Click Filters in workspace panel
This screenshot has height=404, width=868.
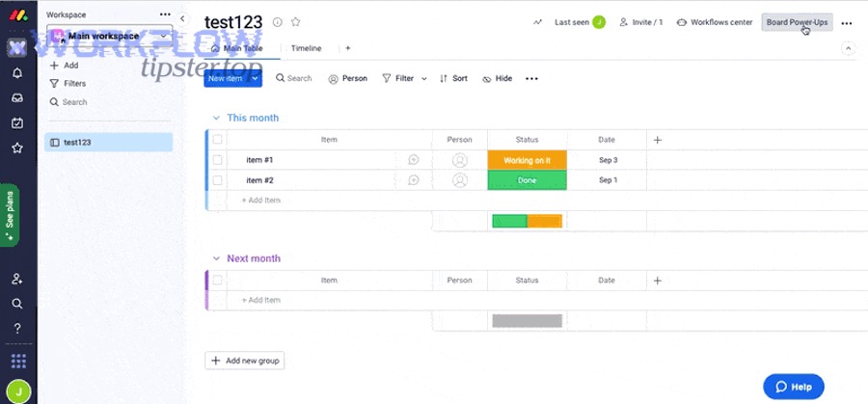[x=68, y=84]
